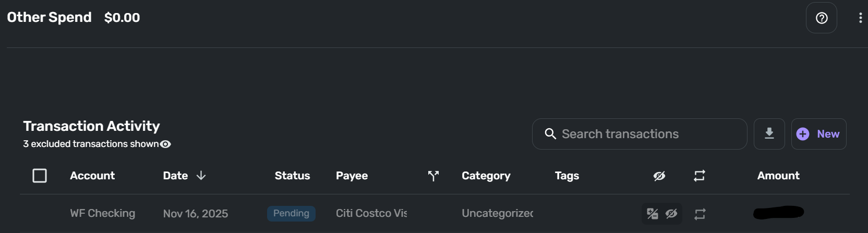
Task: Click the recurring column header icon
Action: (700, 176)
